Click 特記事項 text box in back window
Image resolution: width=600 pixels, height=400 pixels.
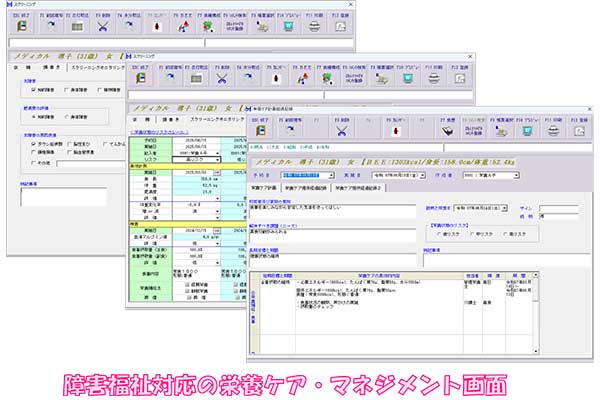(x=64, y=197)
